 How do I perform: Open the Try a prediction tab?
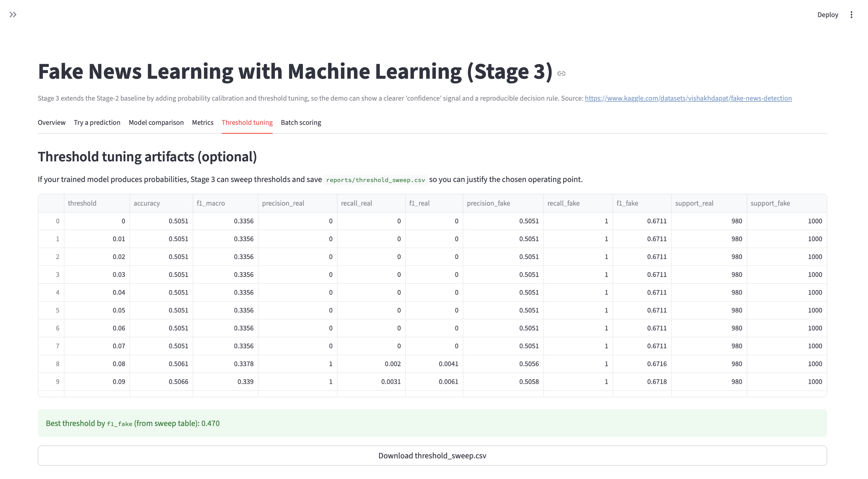(97, 122)
